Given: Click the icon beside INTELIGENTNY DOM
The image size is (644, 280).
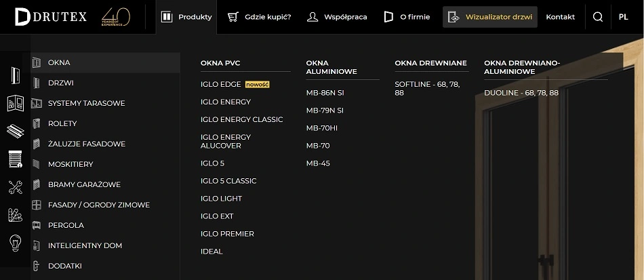Looking at the screenshot, I should [37, 245].
